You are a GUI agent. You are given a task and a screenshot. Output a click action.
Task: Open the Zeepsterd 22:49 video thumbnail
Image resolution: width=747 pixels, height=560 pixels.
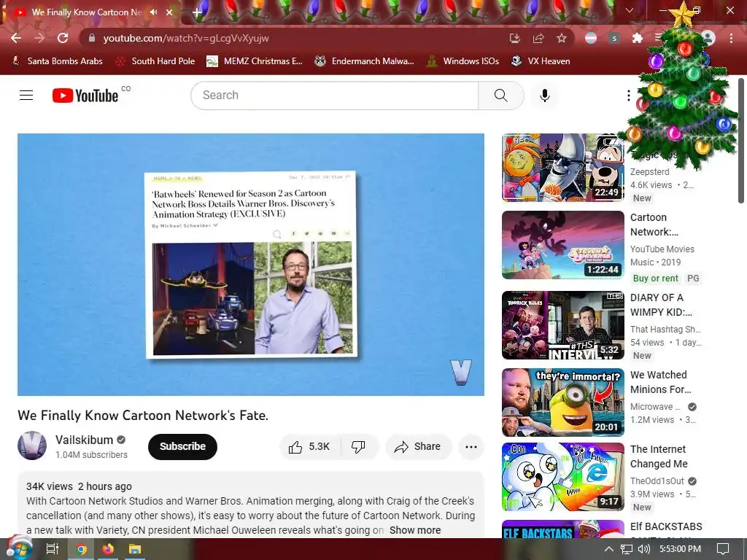pyautogui.click(x=562, y=167)
